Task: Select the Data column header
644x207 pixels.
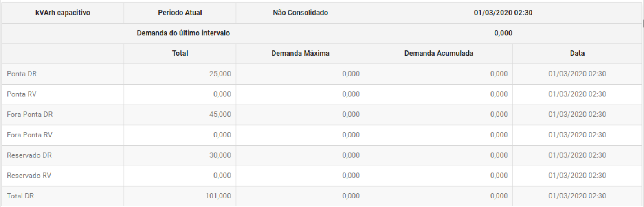Action: coord(577,53)
